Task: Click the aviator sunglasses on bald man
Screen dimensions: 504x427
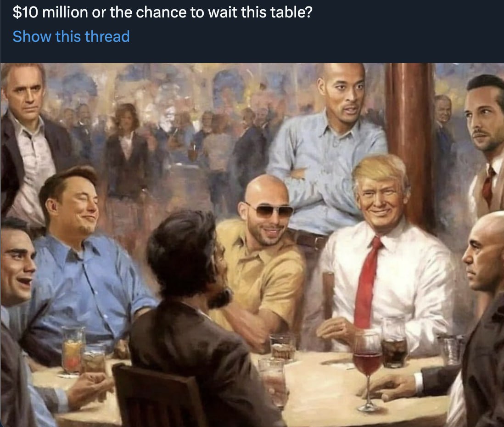Action: tap(269, 211)
